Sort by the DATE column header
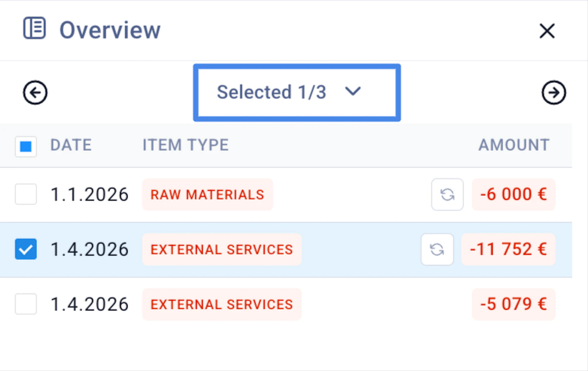Image resolution: width=588 pixels, height=371 pixels. click(x=71, y=145)
